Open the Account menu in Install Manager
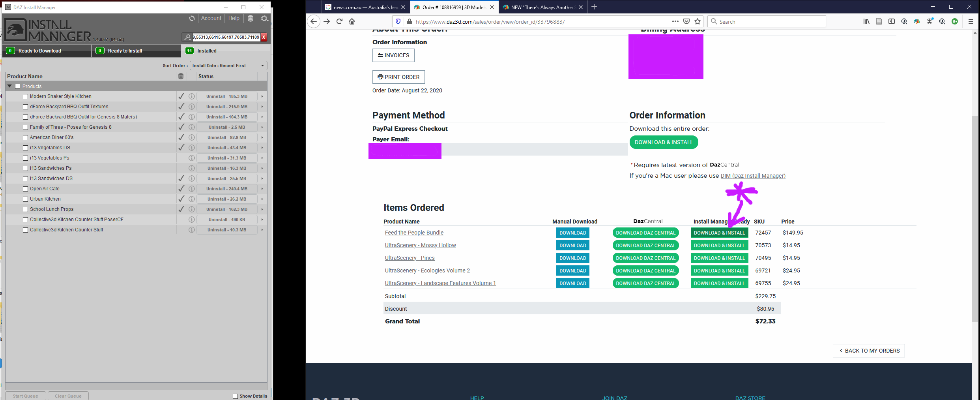The image size is (980, 400). 211,18
